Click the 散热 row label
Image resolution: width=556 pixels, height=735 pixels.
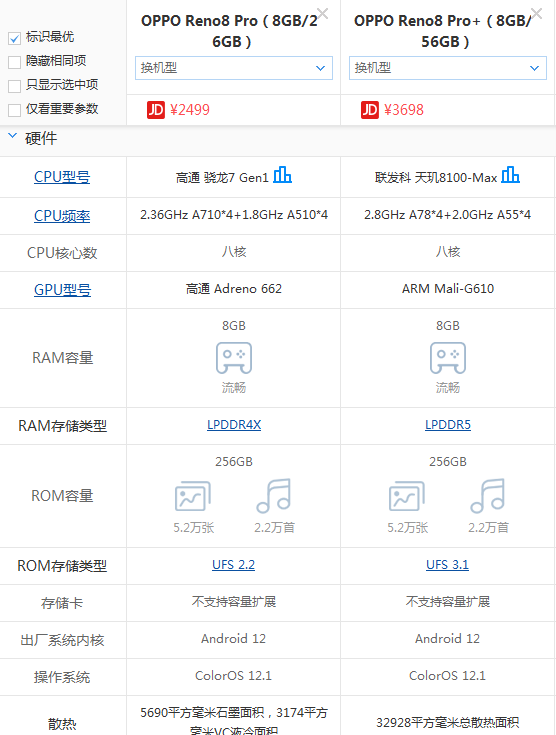62,724
